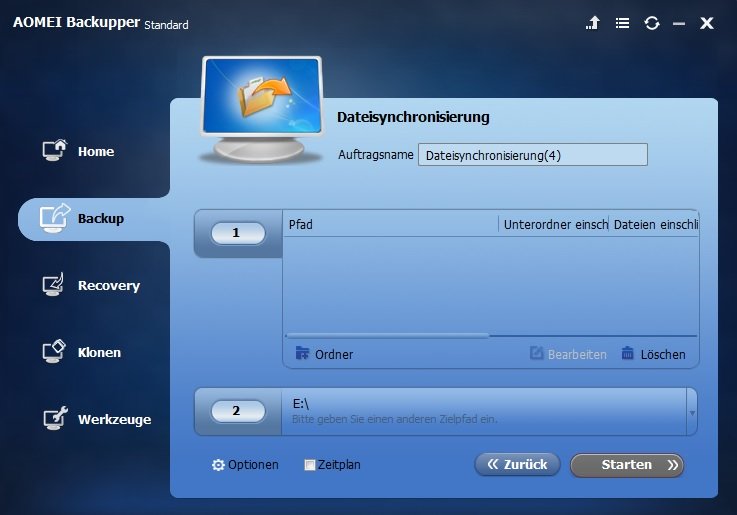Image resolution: width=737 pixels, height=515 pixels.
Task: Click the Klonen monitor icon
Action: pos(54,351)
